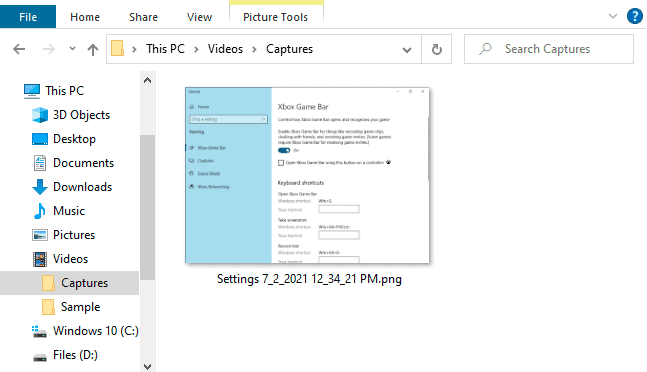Go forward with the right arrow

49,49
